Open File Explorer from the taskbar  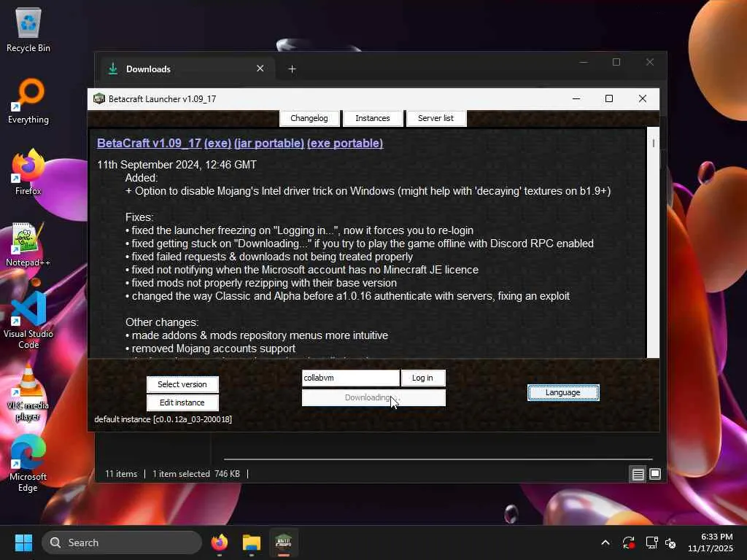251,542
